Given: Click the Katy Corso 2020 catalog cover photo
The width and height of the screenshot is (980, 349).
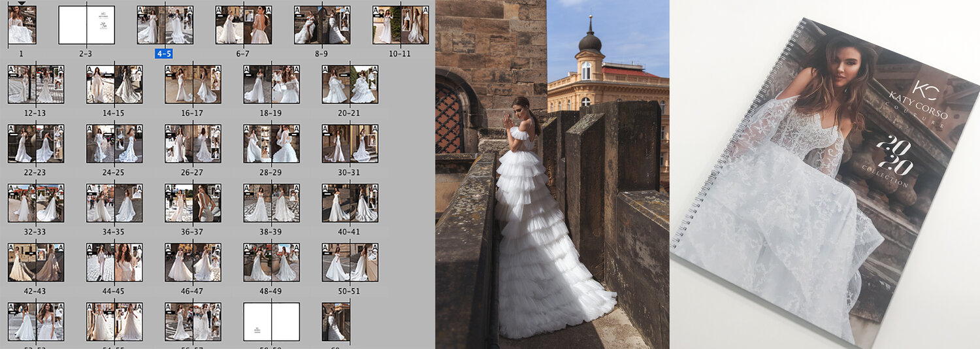Looking at the screenshot, I should click(x=825, y=174).
